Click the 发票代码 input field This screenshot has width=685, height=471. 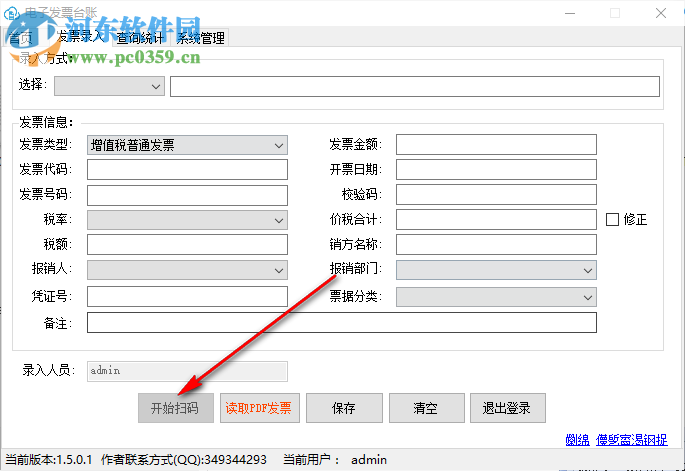pos(187,170)
